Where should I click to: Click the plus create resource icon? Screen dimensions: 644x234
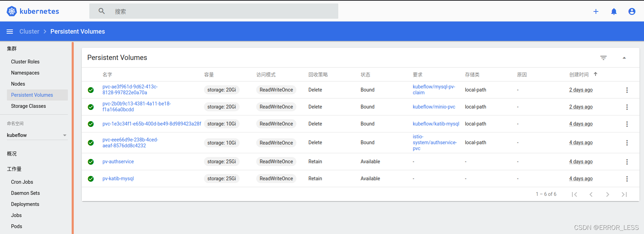pos(596,11)
